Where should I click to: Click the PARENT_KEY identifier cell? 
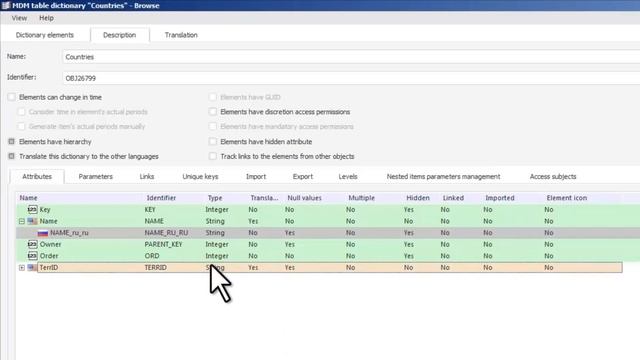tap(163, 244)
